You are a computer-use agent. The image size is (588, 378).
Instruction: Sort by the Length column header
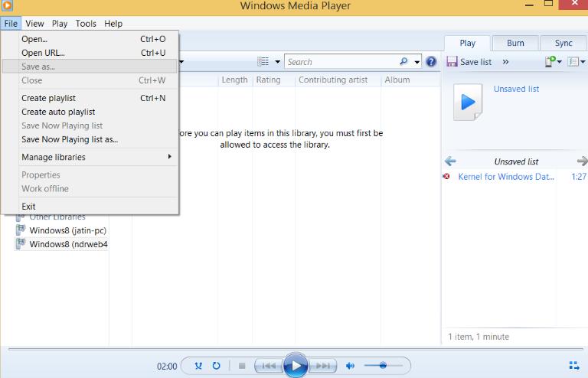tap(234, 80)
